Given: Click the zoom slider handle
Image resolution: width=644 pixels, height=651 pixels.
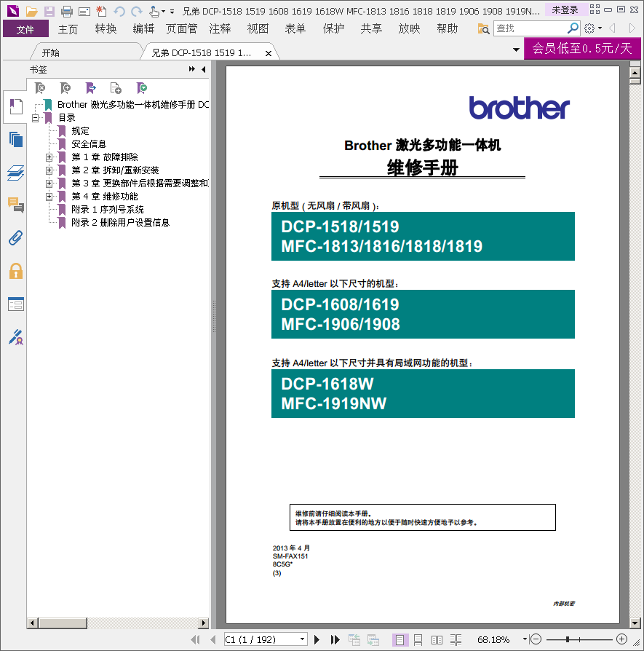Looking at the screenshot, I should click(x=568, y=639).
